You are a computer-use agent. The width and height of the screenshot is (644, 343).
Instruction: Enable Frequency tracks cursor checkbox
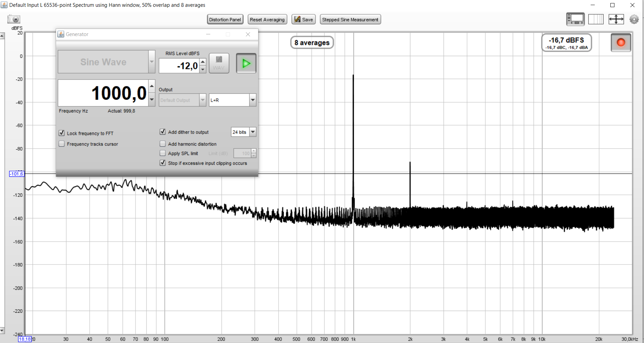point(62,144)
